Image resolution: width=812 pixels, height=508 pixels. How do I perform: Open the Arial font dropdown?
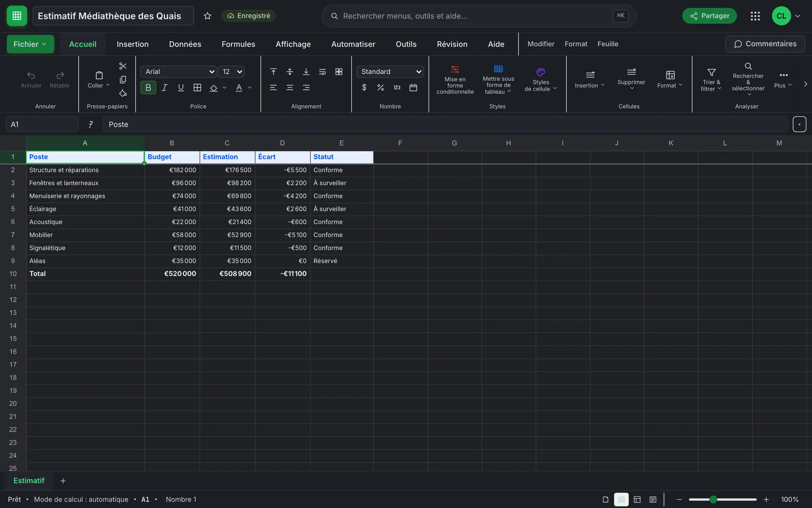point(179,72)
